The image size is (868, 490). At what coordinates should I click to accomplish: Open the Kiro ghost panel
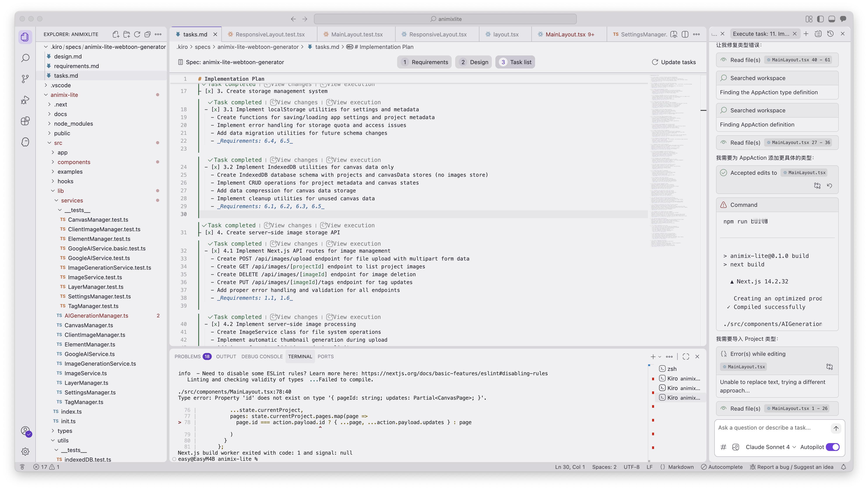[25, 142]
